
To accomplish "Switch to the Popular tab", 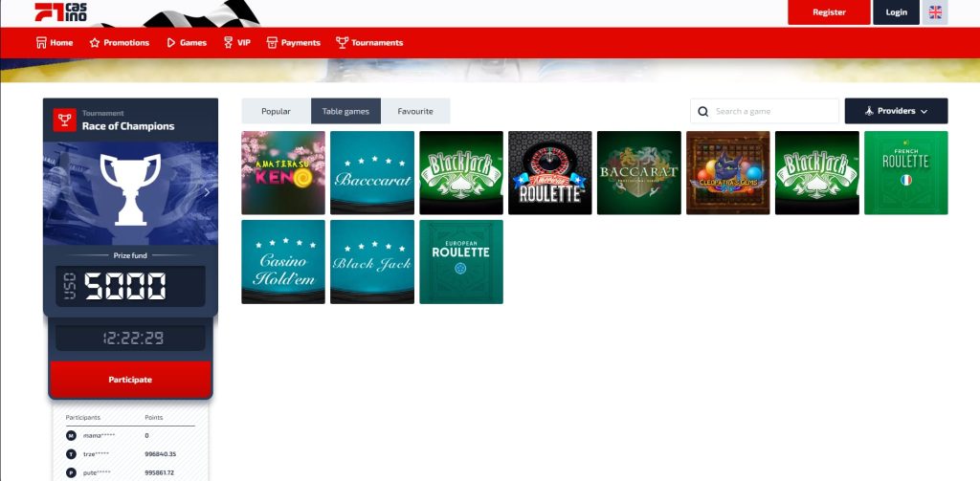I will point(276,111).
